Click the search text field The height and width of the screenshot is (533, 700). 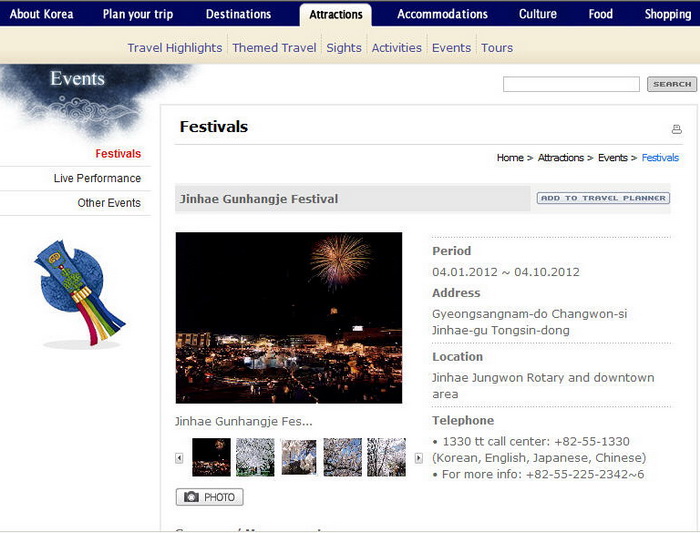[x=571, y=84]
